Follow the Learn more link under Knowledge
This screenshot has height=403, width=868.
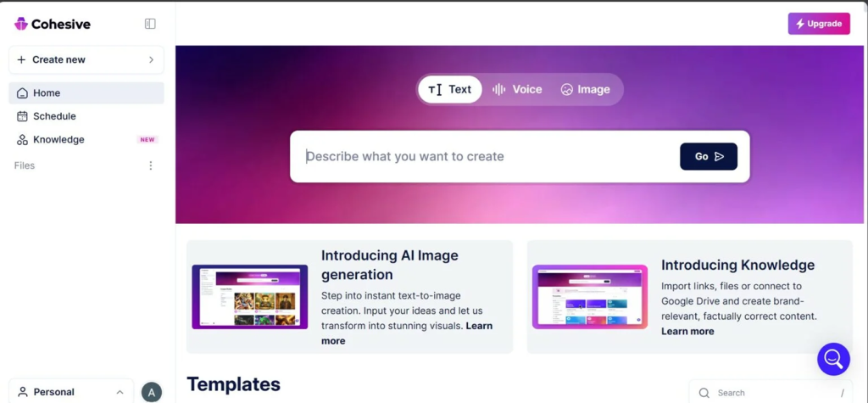(687, 332)
